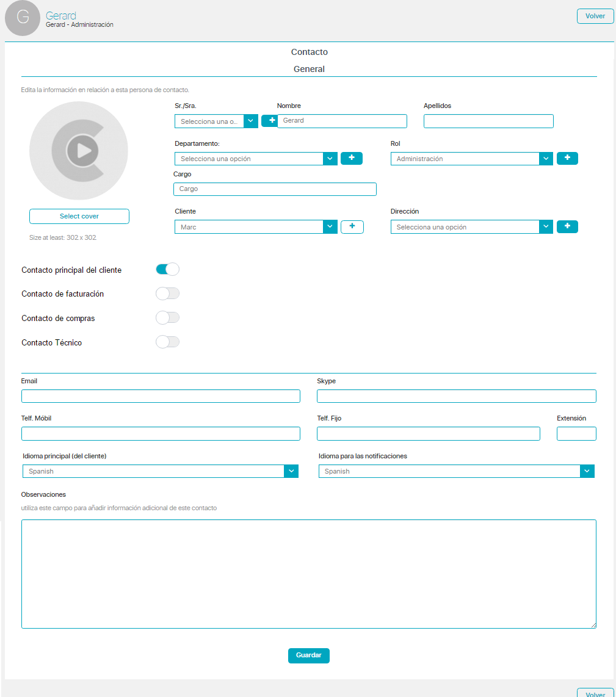Enable Contacto Técnico switch

[x=168, y=342]
